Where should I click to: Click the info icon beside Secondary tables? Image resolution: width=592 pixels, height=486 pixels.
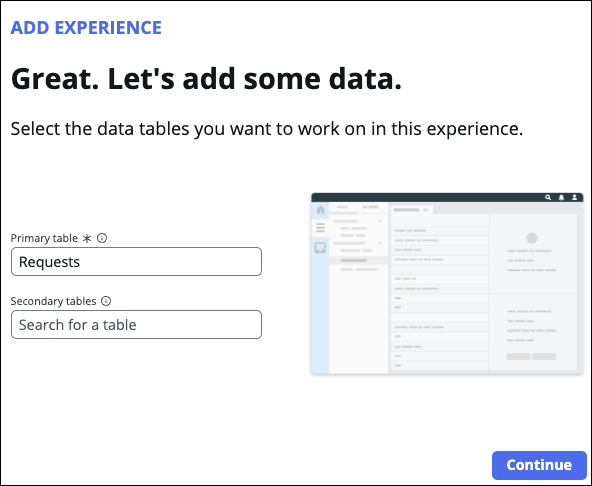pos(106,301)
